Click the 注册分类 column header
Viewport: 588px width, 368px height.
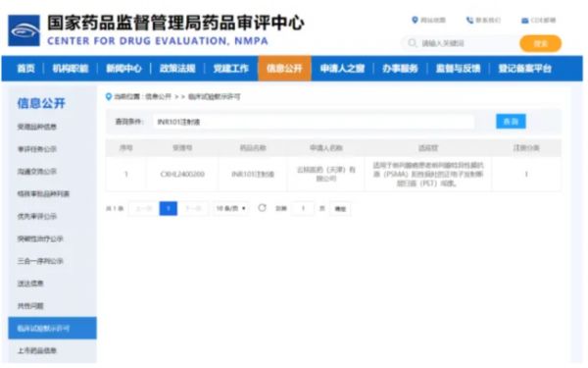click(x=526, y=148)
